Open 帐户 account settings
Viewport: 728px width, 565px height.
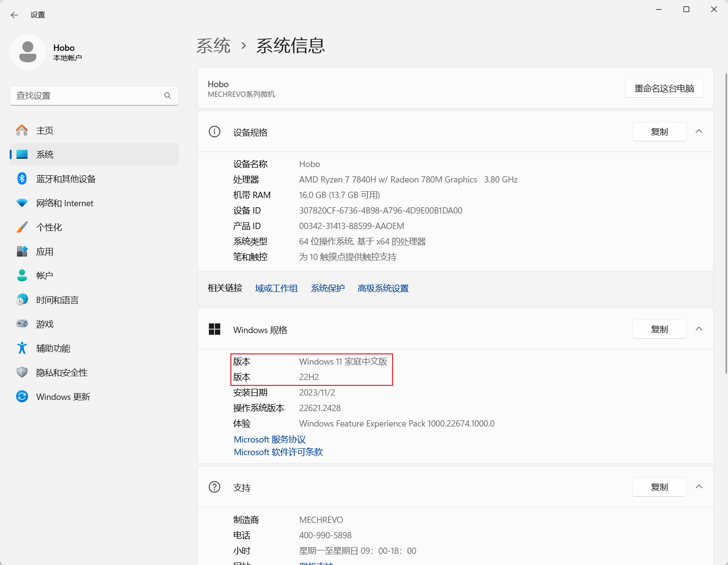click(x=44, y=275)
